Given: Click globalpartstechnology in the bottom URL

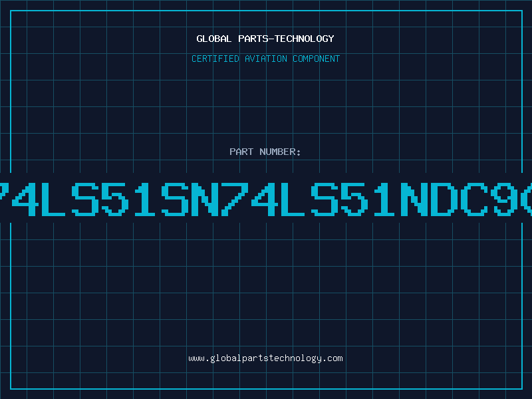Looking at the screenshot, I should coord(265,358).
